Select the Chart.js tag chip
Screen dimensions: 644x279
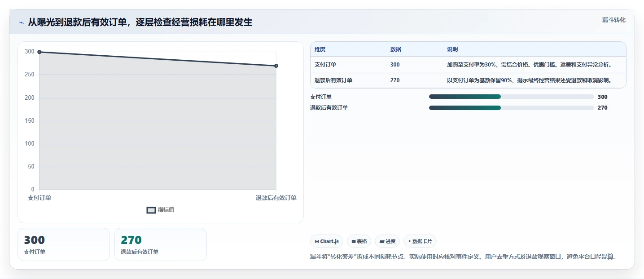coord(327,241)
